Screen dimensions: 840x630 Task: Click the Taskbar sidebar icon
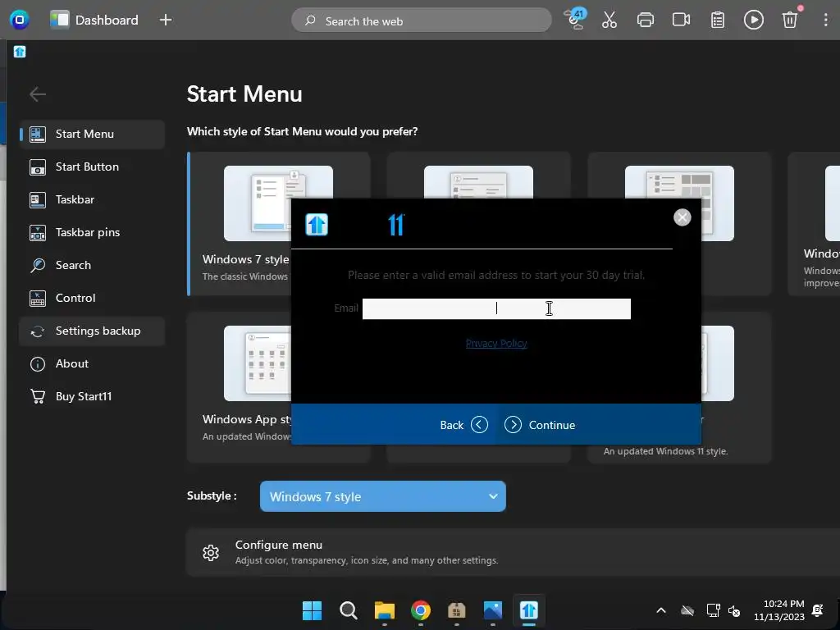click(x=38, y=200)
